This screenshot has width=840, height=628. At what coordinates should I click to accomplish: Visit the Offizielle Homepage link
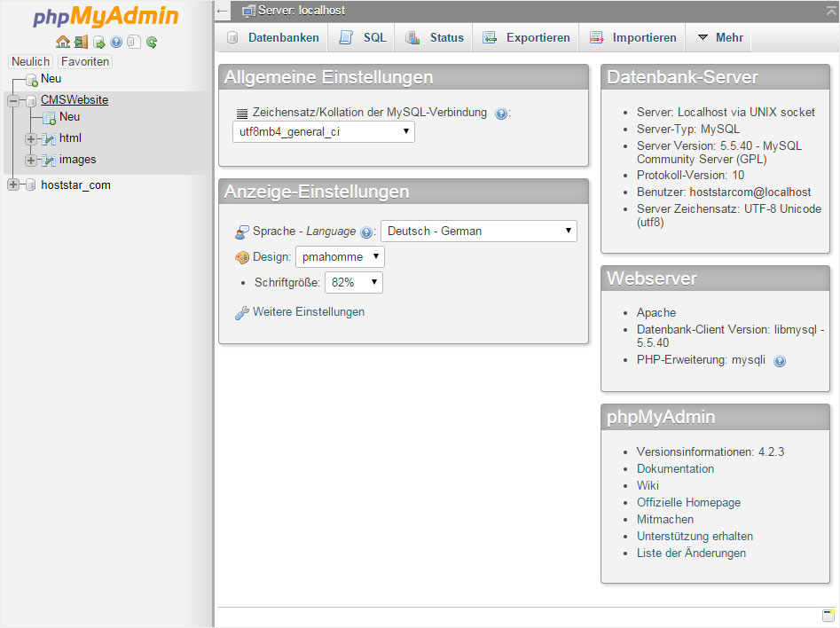tap(688, 503)
